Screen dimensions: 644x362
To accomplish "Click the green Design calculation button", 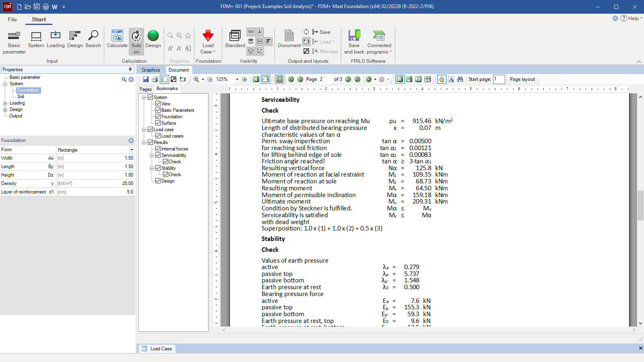I will point(153,40).
